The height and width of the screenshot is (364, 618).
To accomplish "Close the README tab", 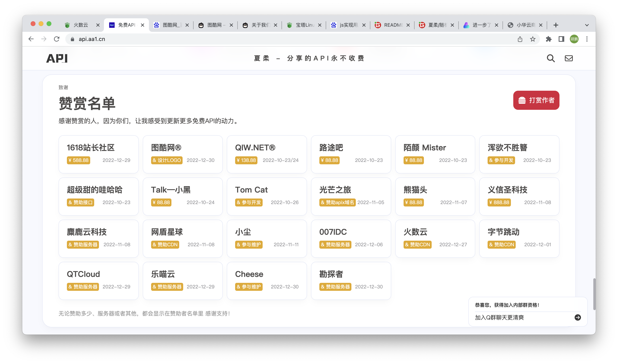I will (x=408, y=25).
